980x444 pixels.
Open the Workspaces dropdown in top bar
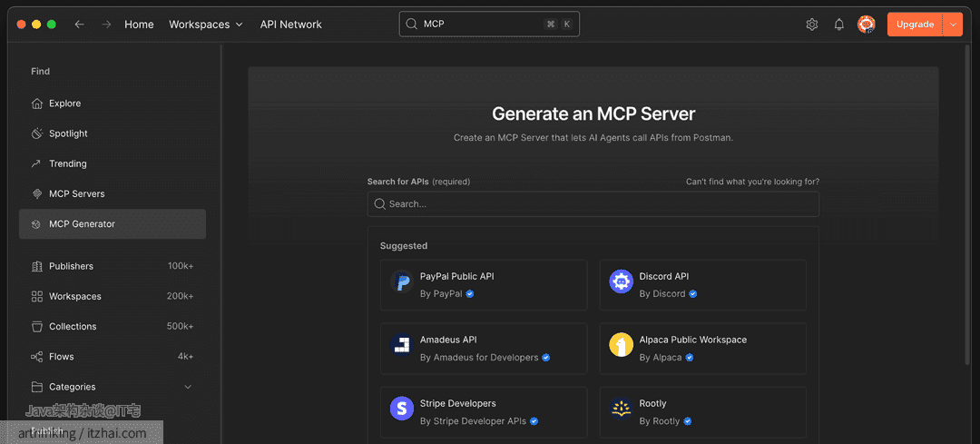(206, 25)
